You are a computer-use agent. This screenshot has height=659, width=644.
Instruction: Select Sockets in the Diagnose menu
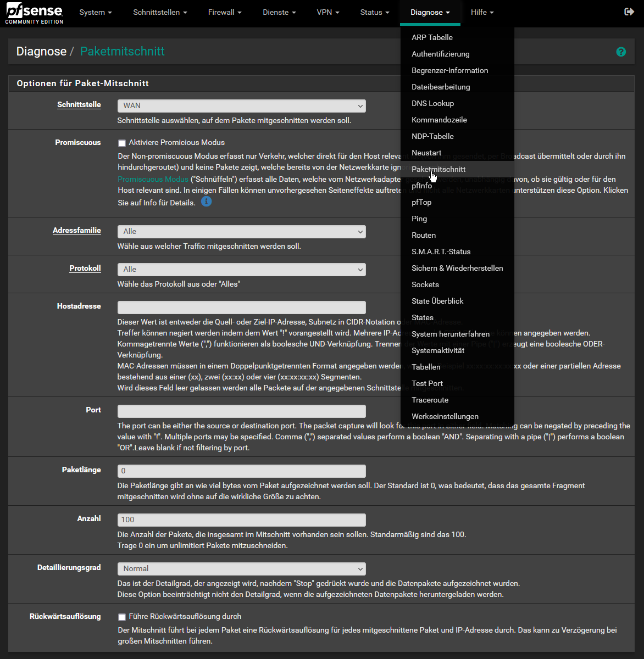457,284
